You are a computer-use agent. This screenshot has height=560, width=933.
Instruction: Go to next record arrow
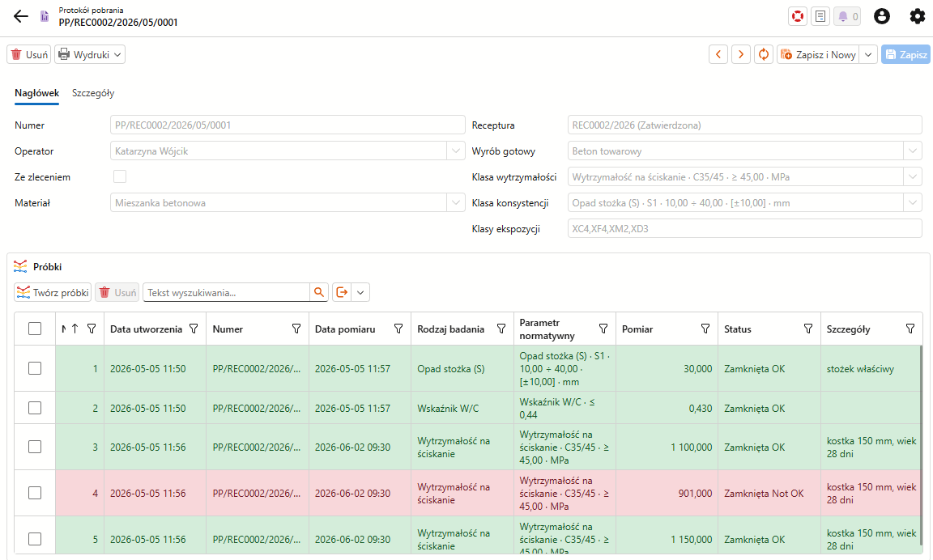pos(741,55)
